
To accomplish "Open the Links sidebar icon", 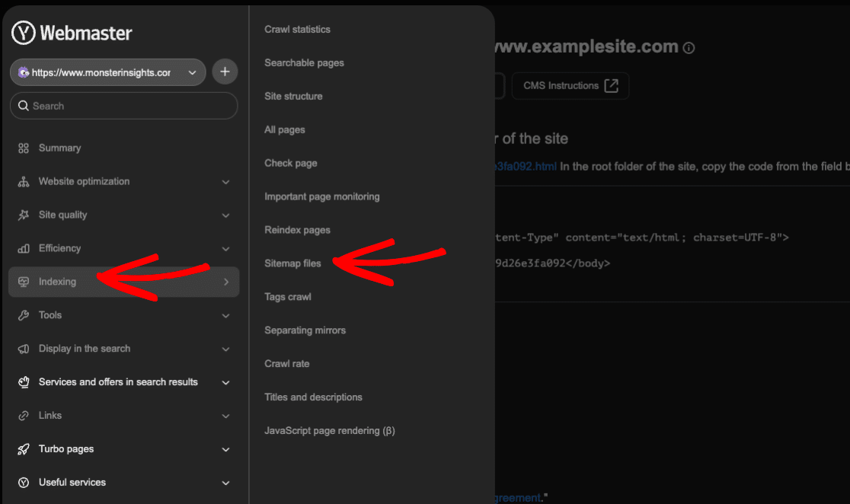I will [24, 415].
